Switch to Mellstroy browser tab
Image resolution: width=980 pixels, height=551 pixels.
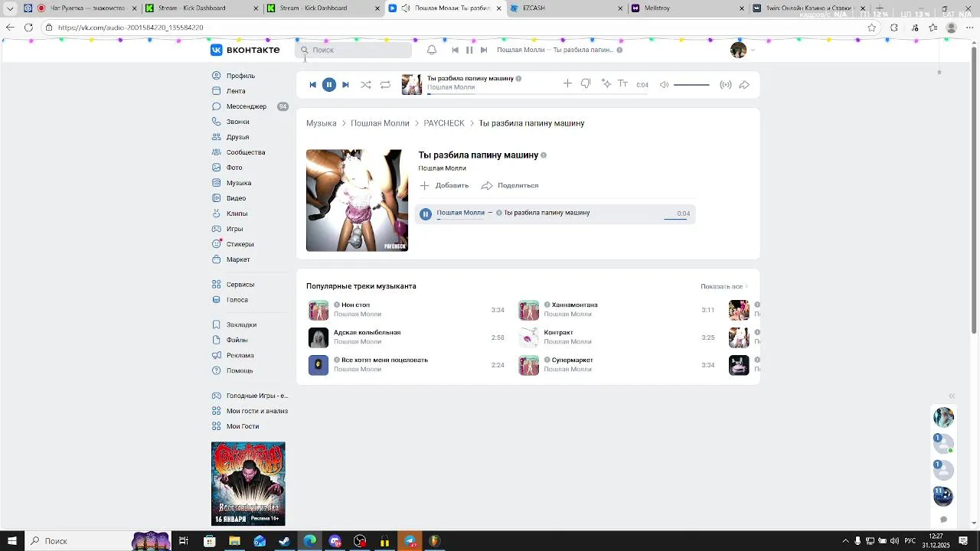click(687, 8)
